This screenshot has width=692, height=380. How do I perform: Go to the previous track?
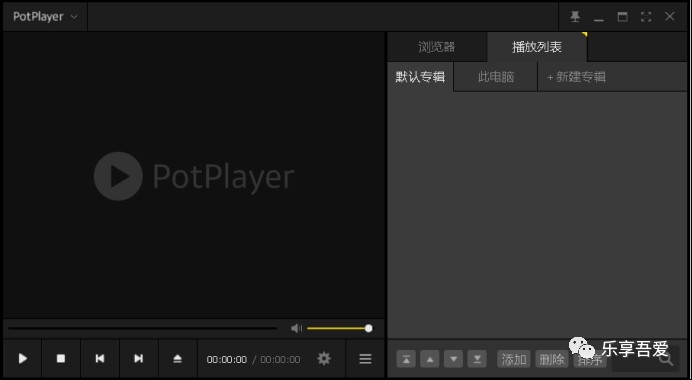[100, 358]
